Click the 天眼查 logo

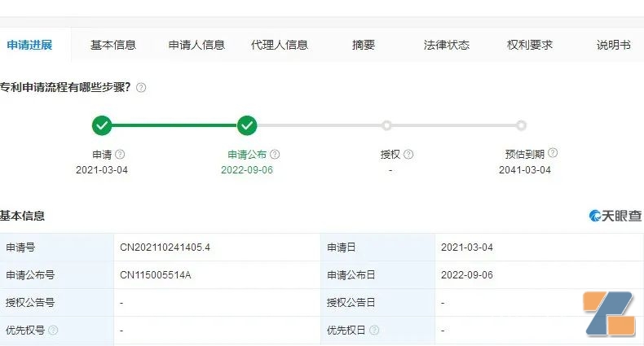click(616, 216)
